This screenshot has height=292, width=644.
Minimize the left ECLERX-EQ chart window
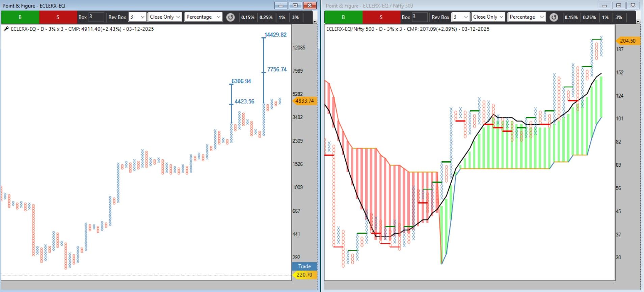pyautogui.click(x=281, y=5)
